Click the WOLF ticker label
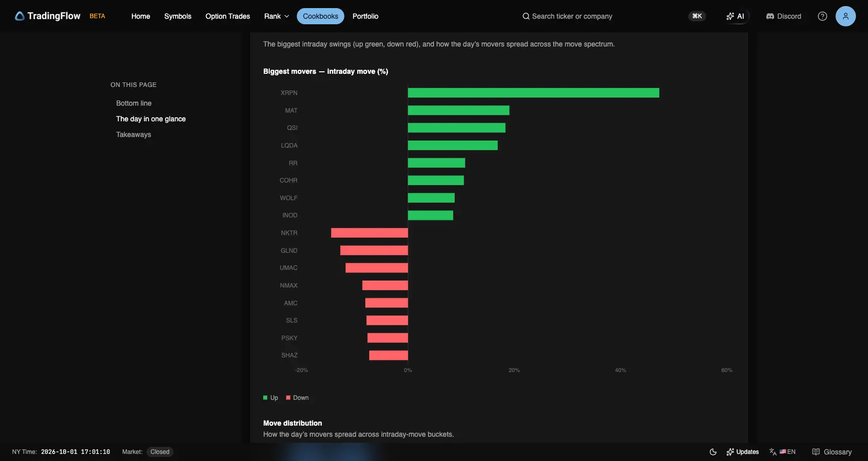The height and width of the screenshot is (461, 868). [x=288, y=198]
